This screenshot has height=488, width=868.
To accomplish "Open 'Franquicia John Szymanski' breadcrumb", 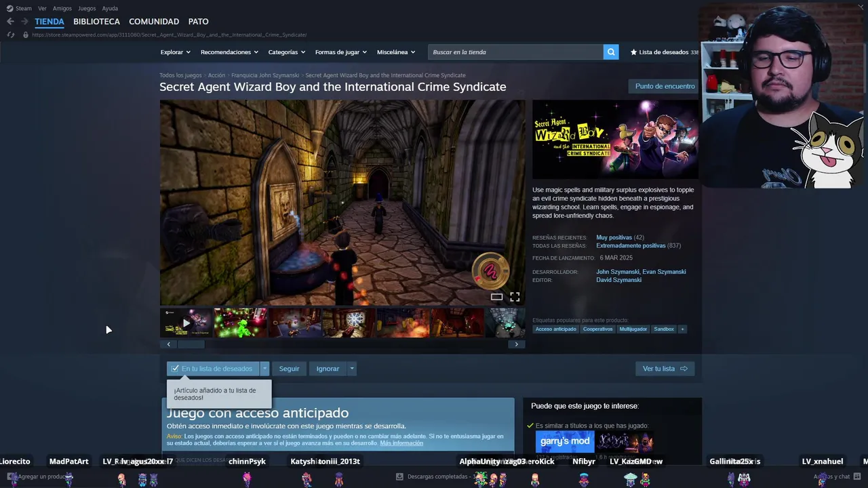I will pos(265,75).
